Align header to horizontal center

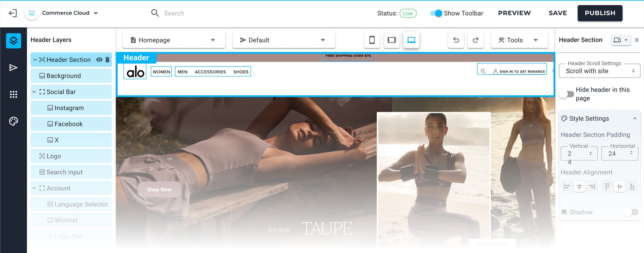click(x=579, y=187)
